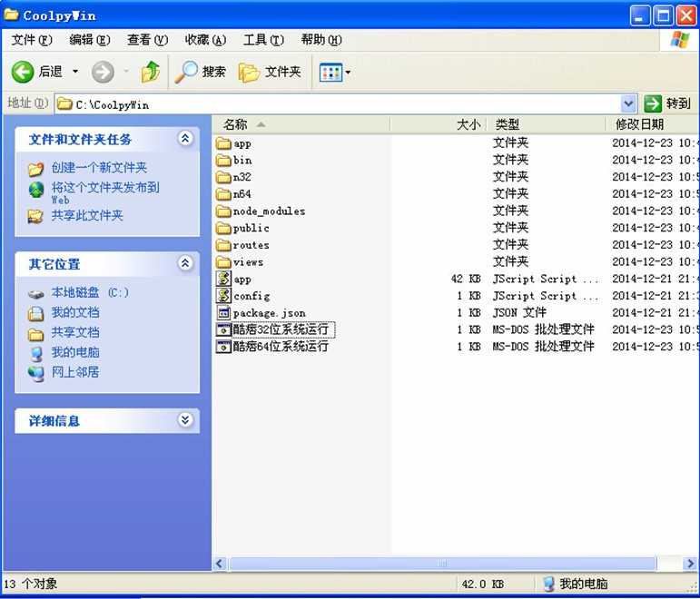Select the routes folder icon
This screenshot has height=599, width=700.
coord(223,245)
